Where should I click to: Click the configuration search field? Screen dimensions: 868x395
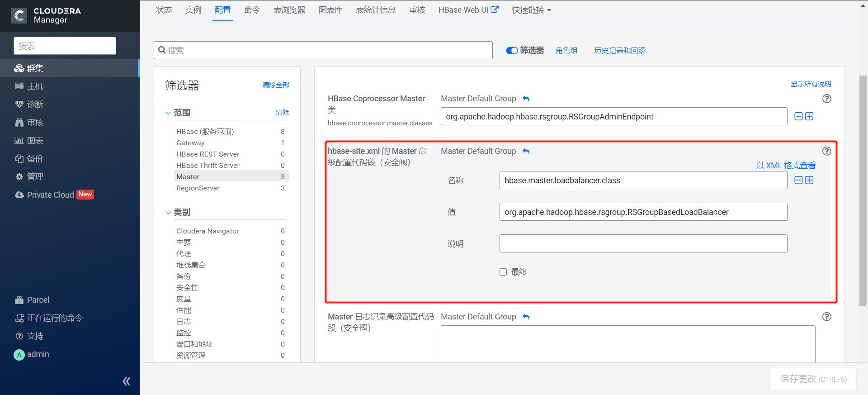click(323, 50)
